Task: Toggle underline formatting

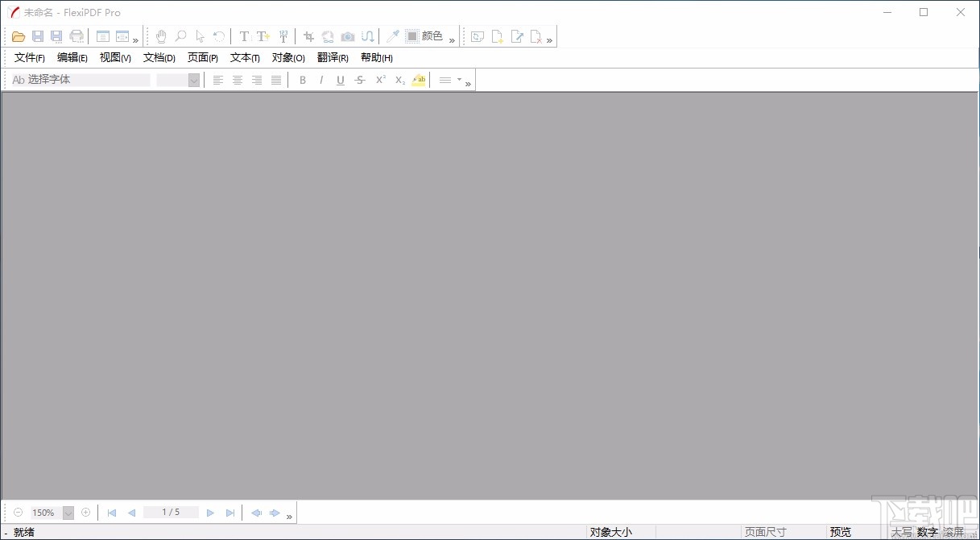Action: click(x=341, y=80)
